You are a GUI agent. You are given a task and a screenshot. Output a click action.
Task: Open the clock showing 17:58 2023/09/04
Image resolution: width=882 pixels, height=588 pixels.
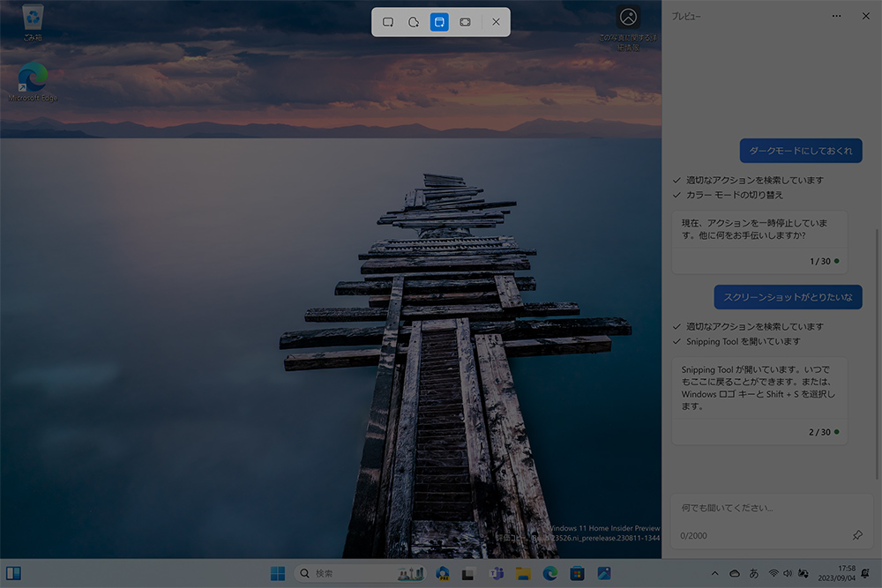(x=836, y=573)
